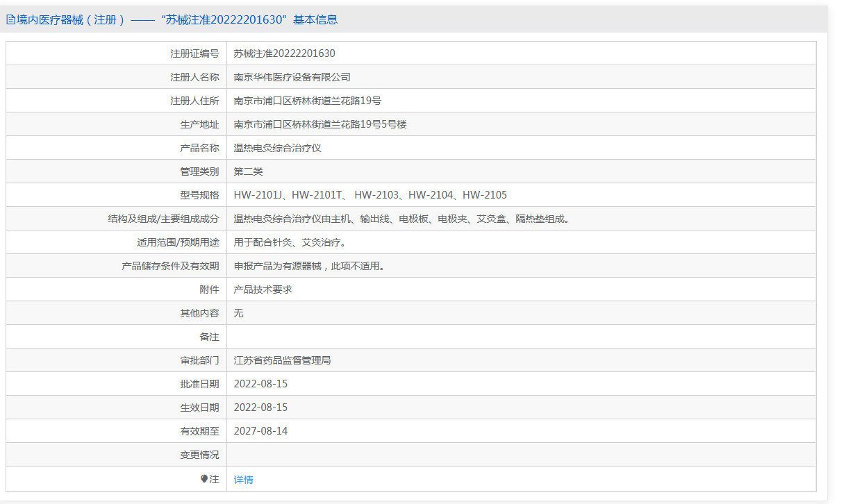Viewport: 855px width, 504px height.
Task: Click the page title 境内医疗器械（注册）基本信息
Action: (x=177, y=20)
